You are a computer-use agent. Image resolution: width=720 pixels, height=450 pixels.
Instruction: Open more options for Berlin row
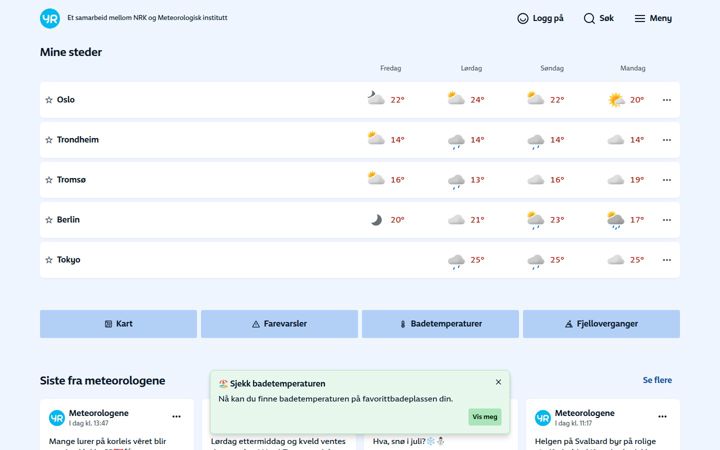pyautogui.click(x=667, y=219)
